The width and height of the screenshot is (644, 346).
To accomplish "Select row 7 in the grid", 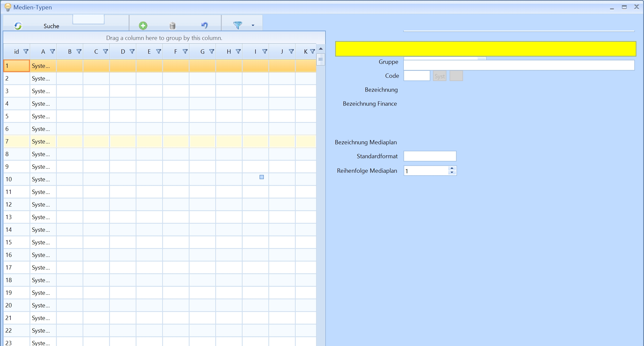I will (16, 141).
